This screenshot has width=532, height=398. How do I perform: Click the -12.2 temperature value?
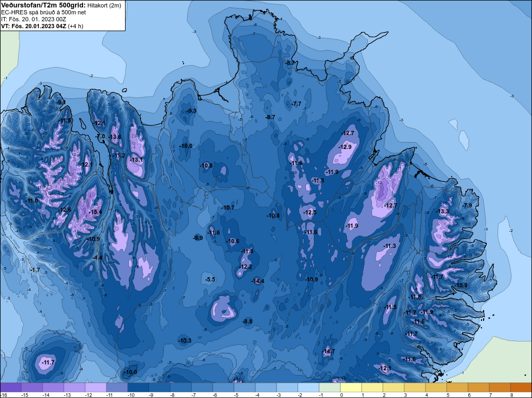246,267
